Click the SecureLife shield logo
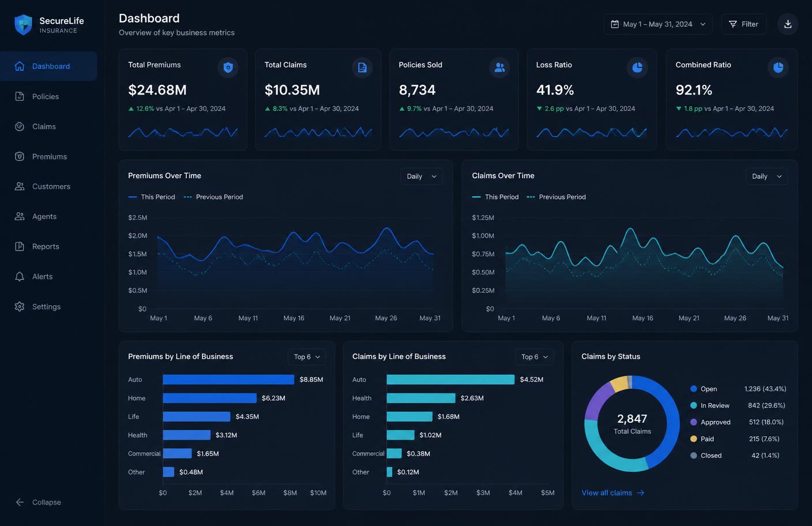812x526 pixels. coord(23,25)
